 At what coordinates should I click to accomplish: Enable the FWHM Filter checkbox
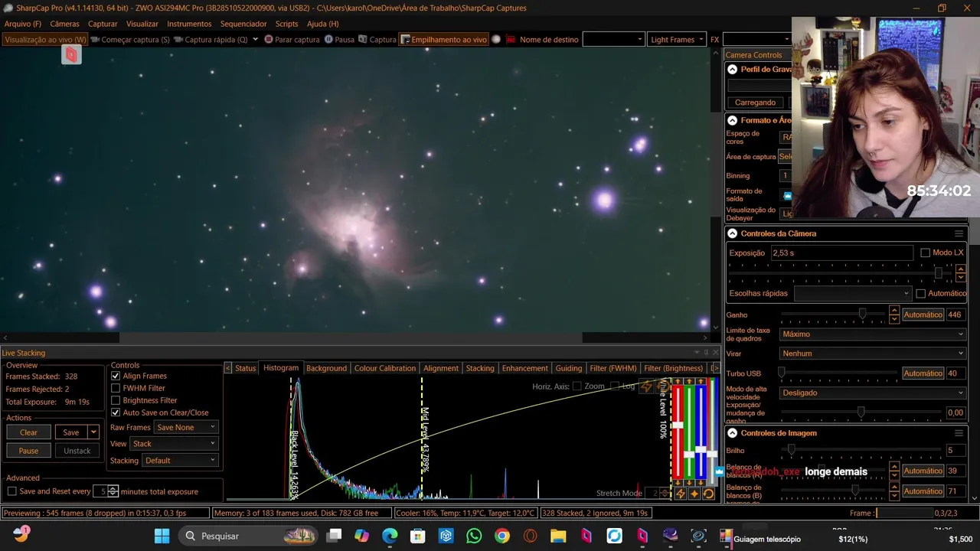tap(116, 388)
